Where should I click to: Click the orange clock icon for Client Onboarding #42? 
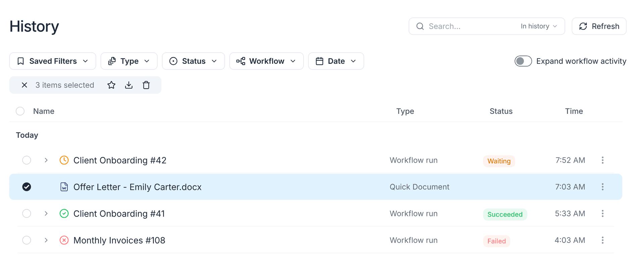64,160
